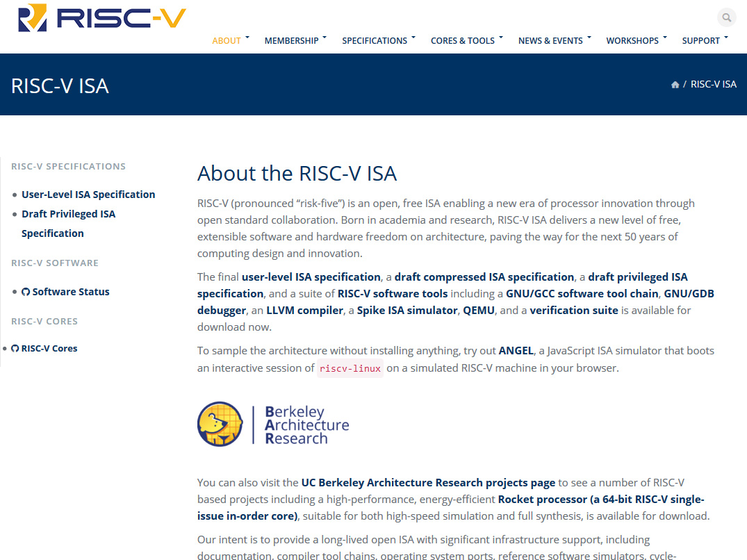Open the Specifications dropdown menu
Viewport: 747px width, 560px height.
pos(375,40)
